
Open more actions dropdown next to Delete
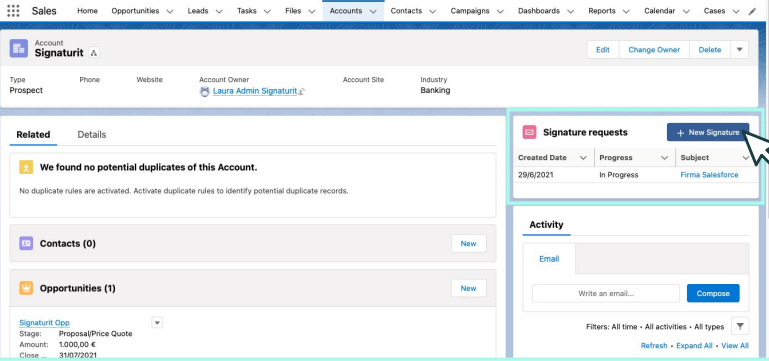740,50
